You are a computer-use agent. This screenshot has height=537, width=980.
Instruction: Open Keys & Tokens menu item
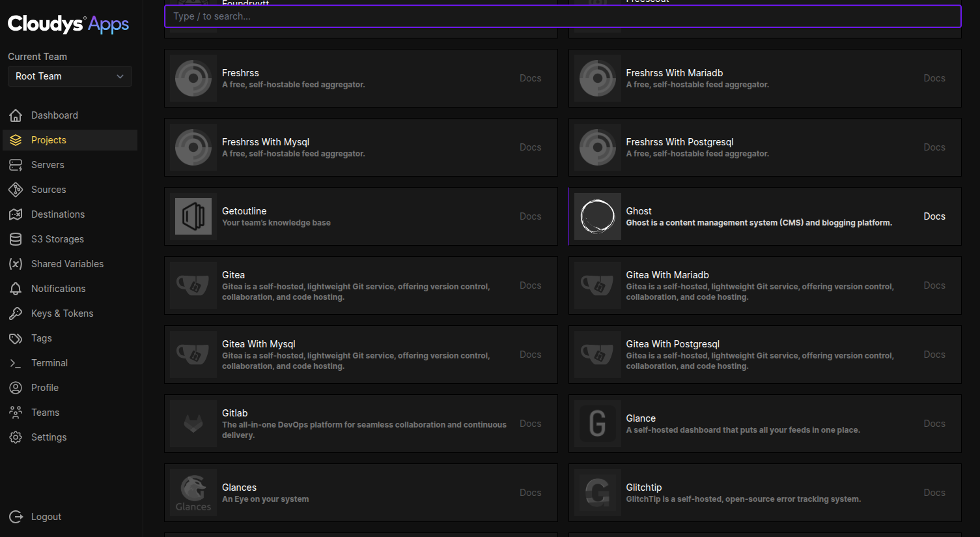pyautogui.click(x=70, y=313)
